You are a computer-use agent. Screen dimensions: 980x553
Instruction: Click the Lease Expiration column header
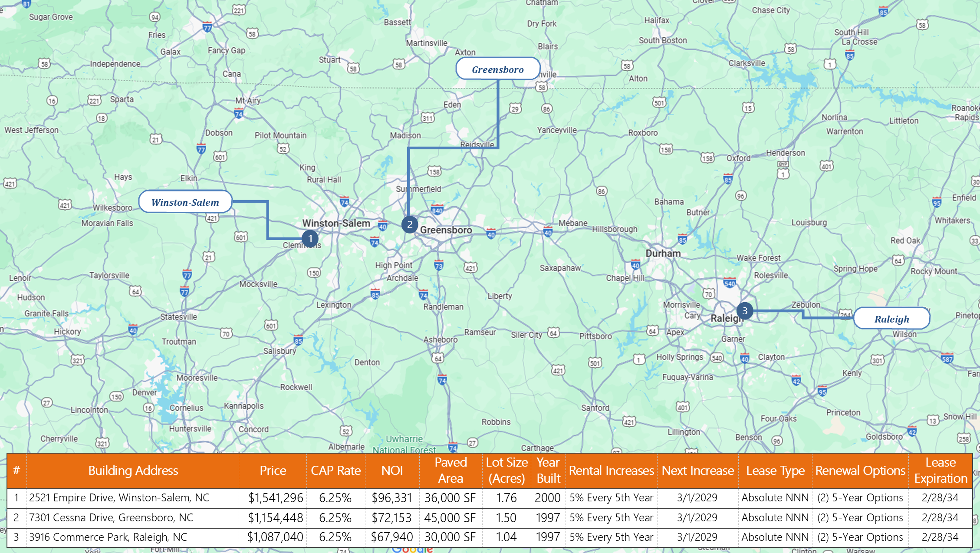point(941,471)
